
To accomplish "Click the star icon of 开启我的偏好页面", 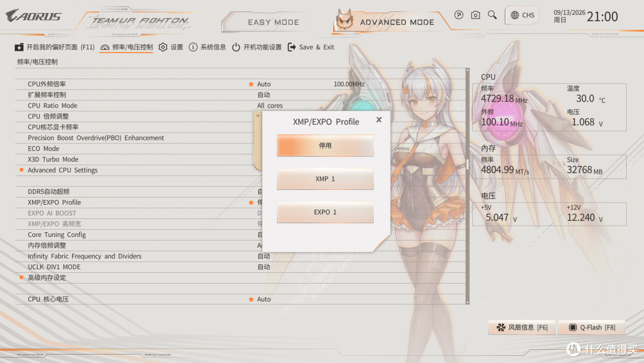I will coord(19,47).
